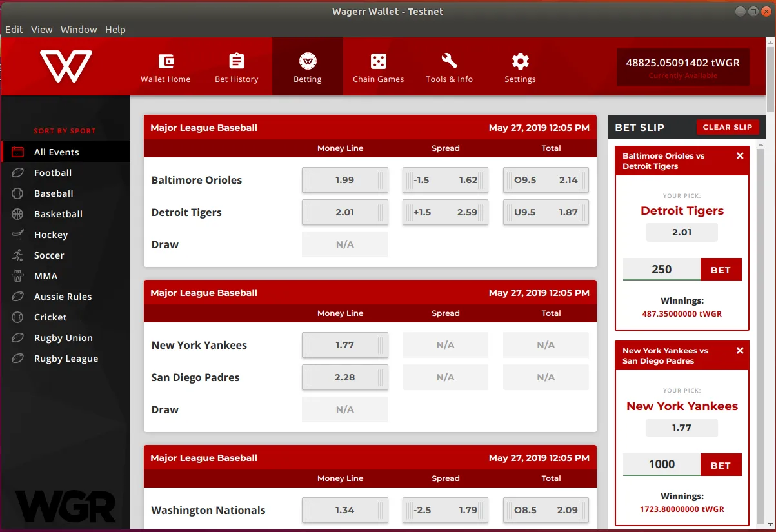
Task: Open Chain Games dice icon
Action: coord(379,61)
